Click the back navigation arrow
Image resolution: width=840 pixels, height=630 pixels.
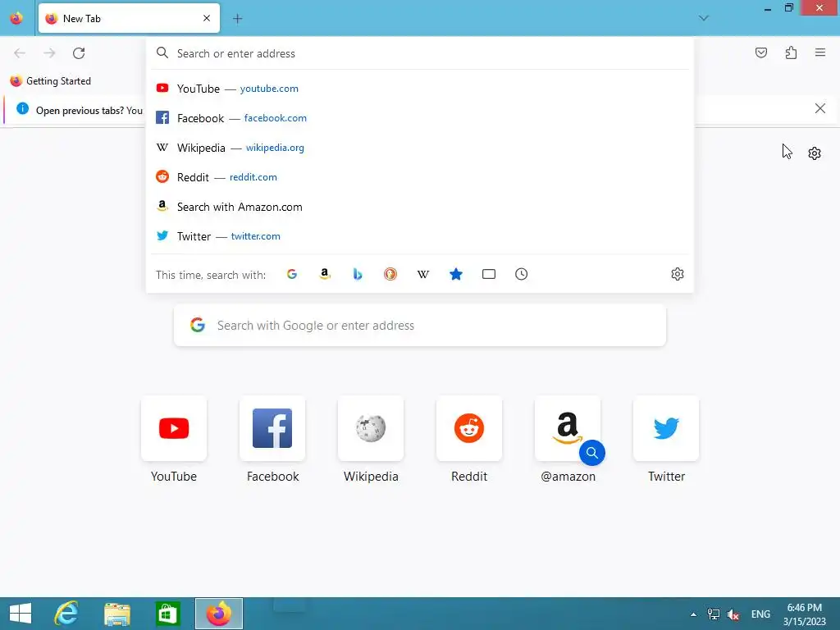coord(20,53)
